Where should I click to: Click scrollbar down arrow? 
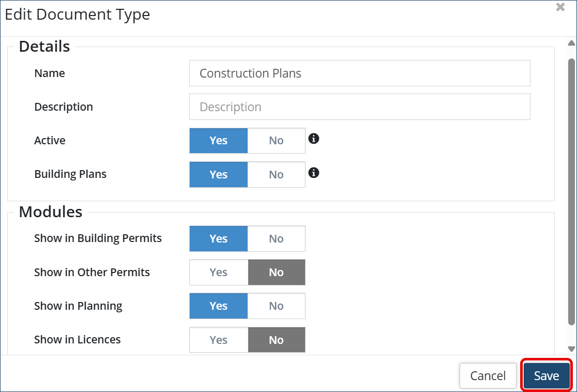571,349
